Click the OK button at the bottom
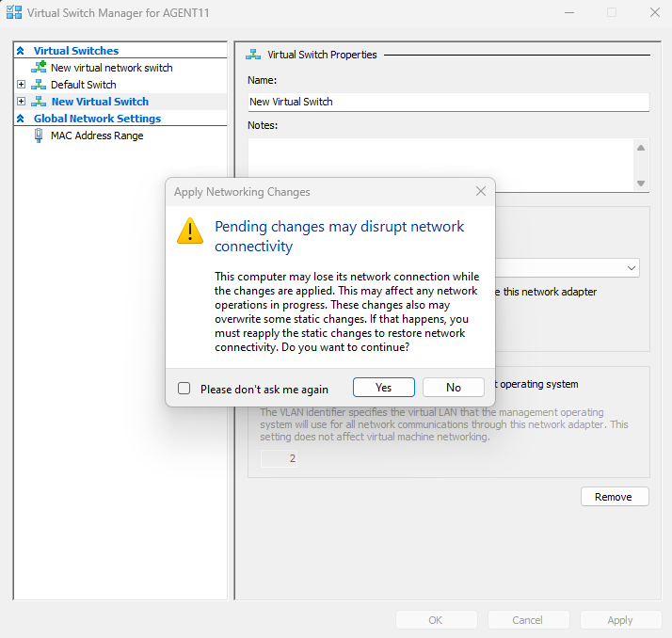This screenshot has height=638, width=672. click(x=437, y=620)
